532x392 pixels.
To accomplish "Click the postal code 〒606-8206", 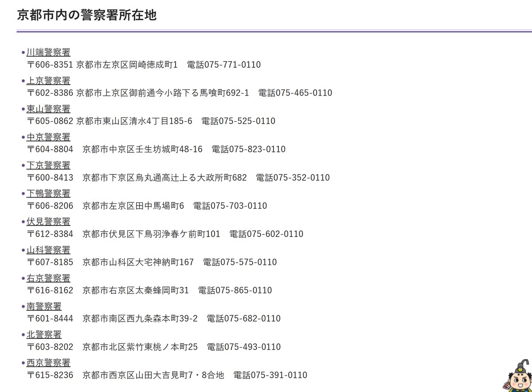I will pos(50,206).
